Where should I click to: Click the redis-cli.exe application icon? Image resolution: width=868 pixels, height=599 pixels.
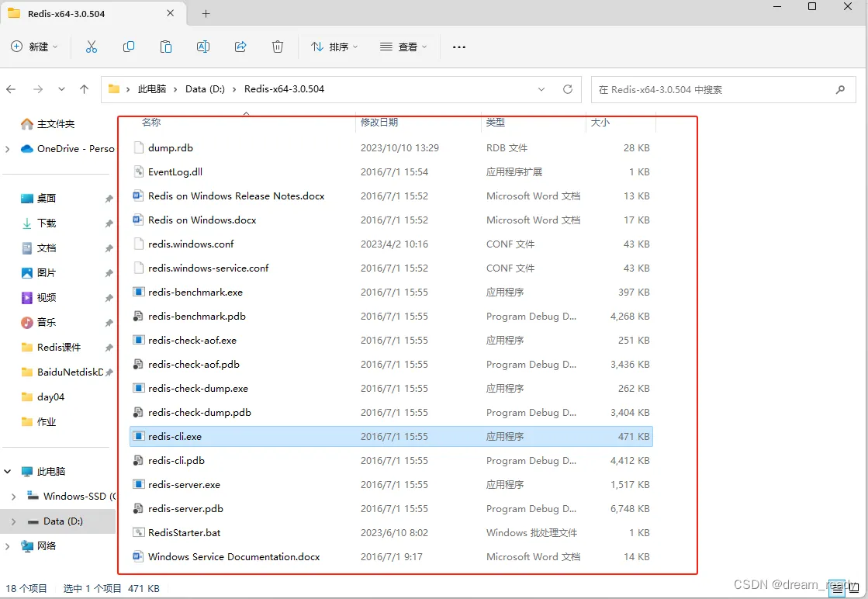click(139, 436)
